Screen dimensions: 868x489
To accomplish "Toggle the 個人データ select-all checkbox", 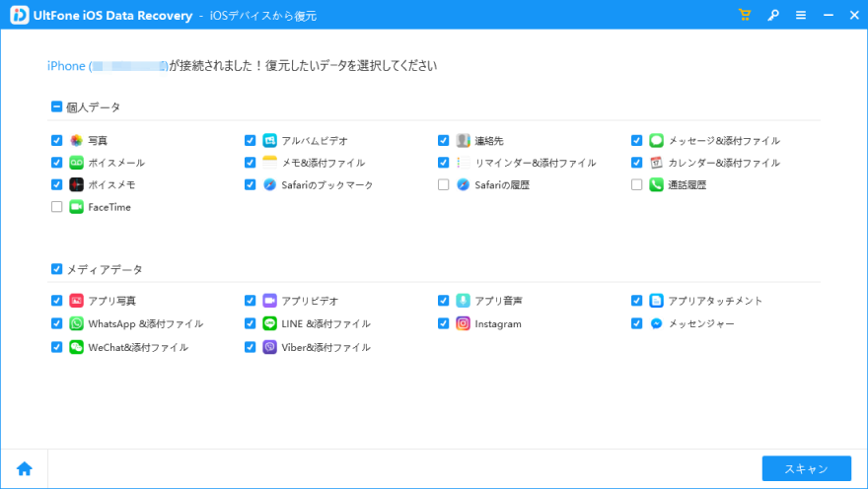I will [x=56, y=106].
